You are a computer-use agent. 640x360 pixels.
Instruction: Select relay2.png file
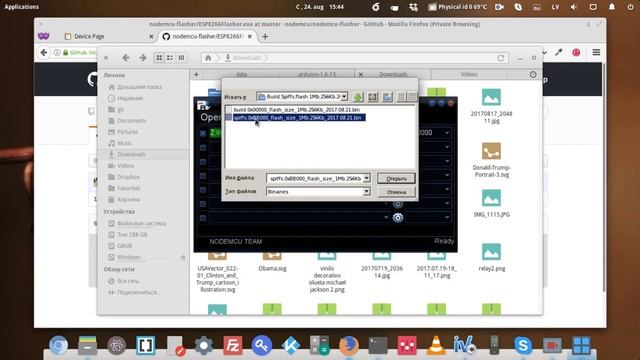pyautogui.click(x=491, y=257)
